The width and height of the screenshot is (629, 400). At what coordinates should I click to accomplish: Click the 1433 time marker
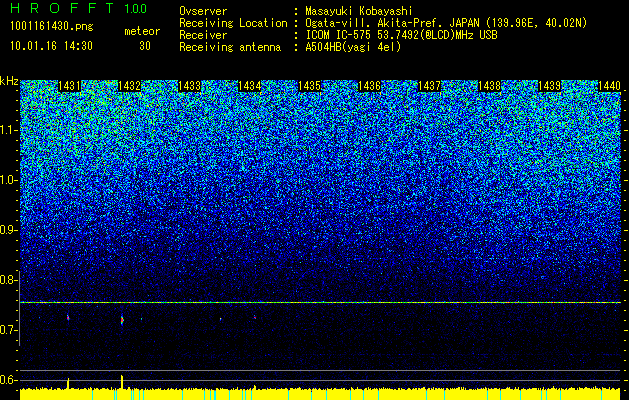189,86
